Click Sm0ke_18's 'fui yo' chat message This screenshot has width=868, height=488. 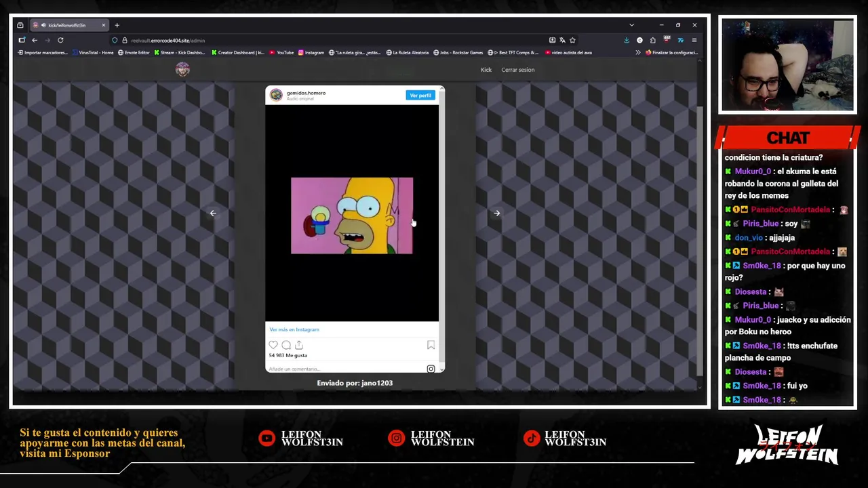tap(766, 386)
